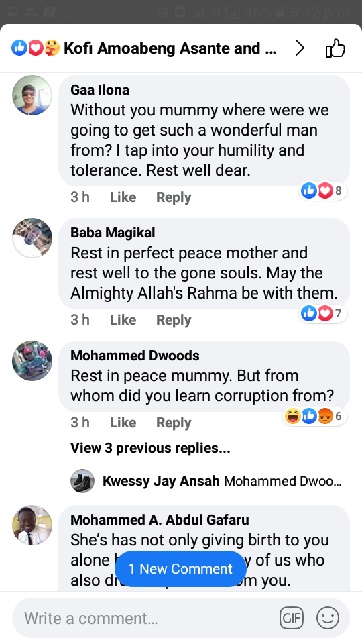Like Baba Magikal's comment
Image resolution: width=362 pixels, height=644 pixels.
pyautogui.click(x=123, y=320)
